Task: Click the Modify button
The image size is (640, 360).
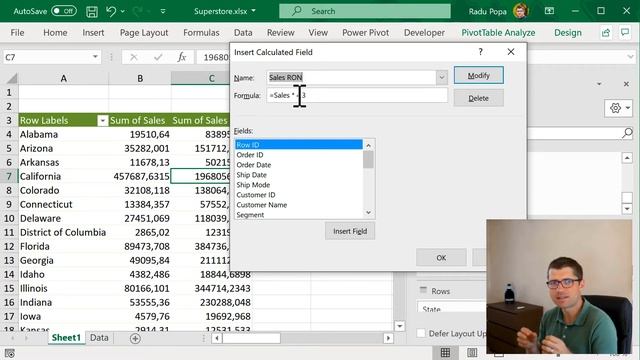Action: (478, 76)
